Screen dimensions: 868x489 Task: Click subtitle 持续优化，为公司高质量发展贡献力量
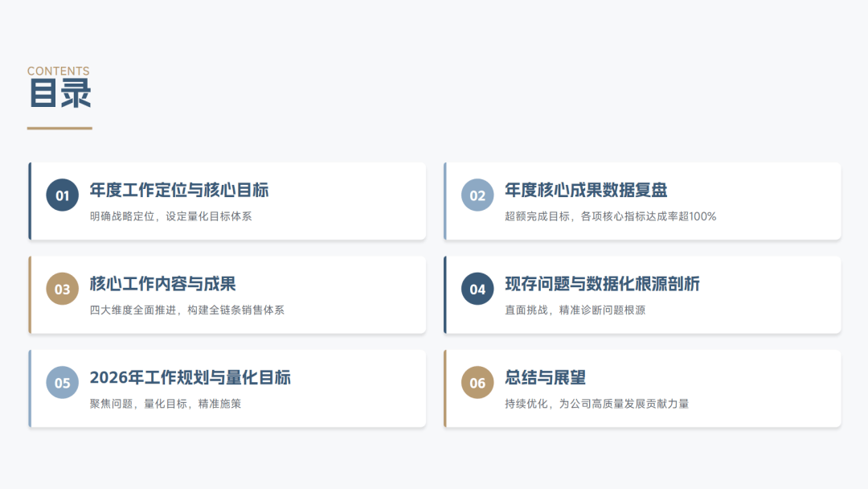click(596, 404)
